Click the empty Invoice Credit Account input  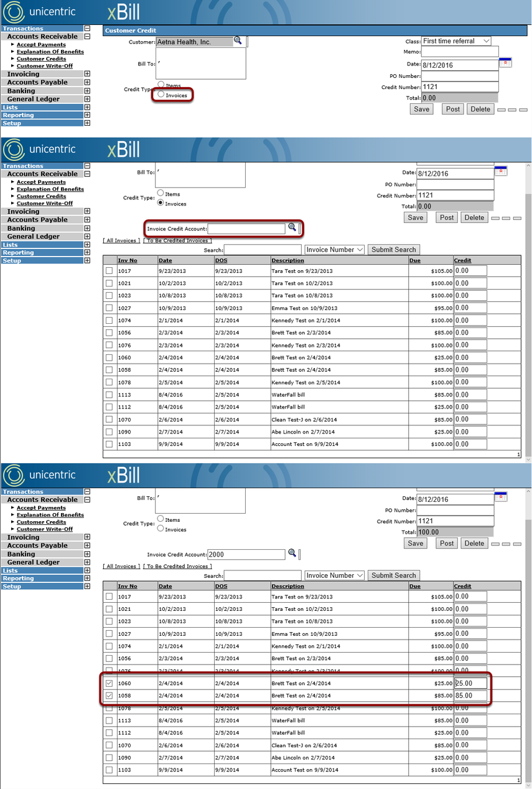pos(246,229)
